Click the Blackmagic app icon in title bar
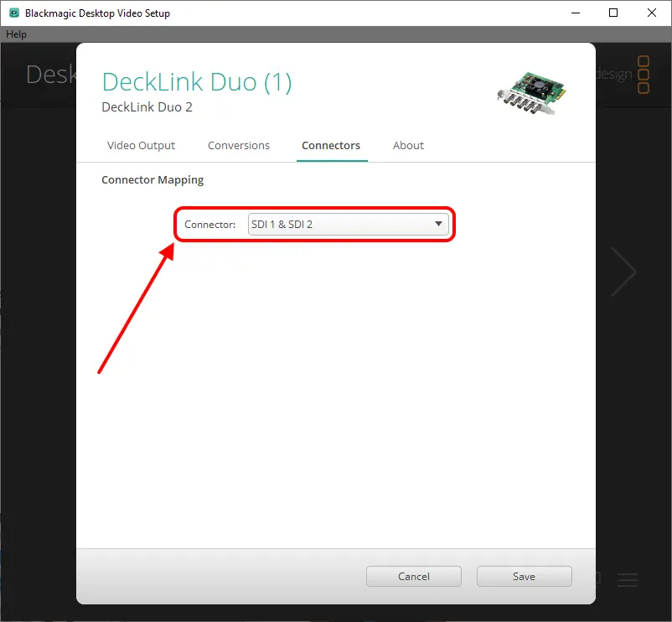The image size is (672, 622). [x=14, y=13]
